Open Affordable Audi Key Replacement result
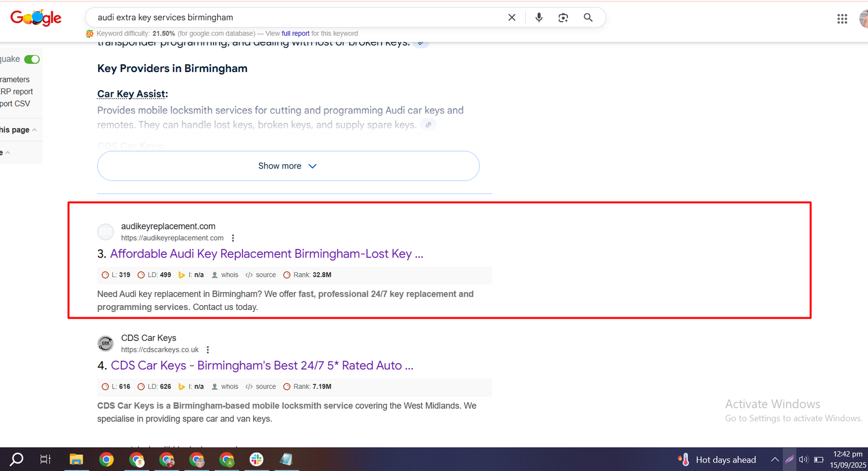This screenshot has width=868, height=471. [266, 254]
